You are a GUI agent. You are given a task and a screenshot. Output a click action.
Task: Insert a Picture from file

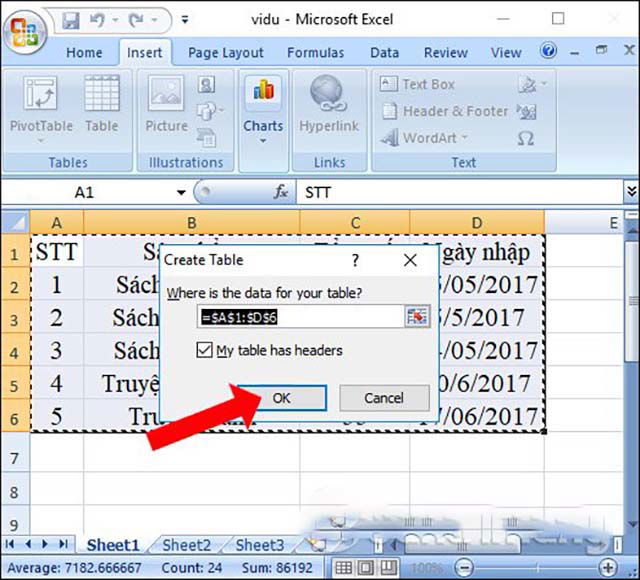click(x=167, y=104)
